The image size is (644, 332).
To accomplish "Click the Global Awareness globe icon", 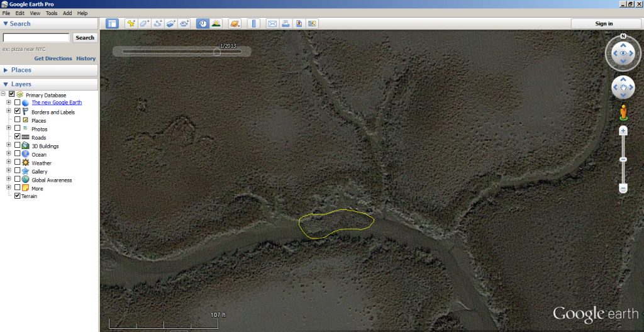I will [25, 180].
